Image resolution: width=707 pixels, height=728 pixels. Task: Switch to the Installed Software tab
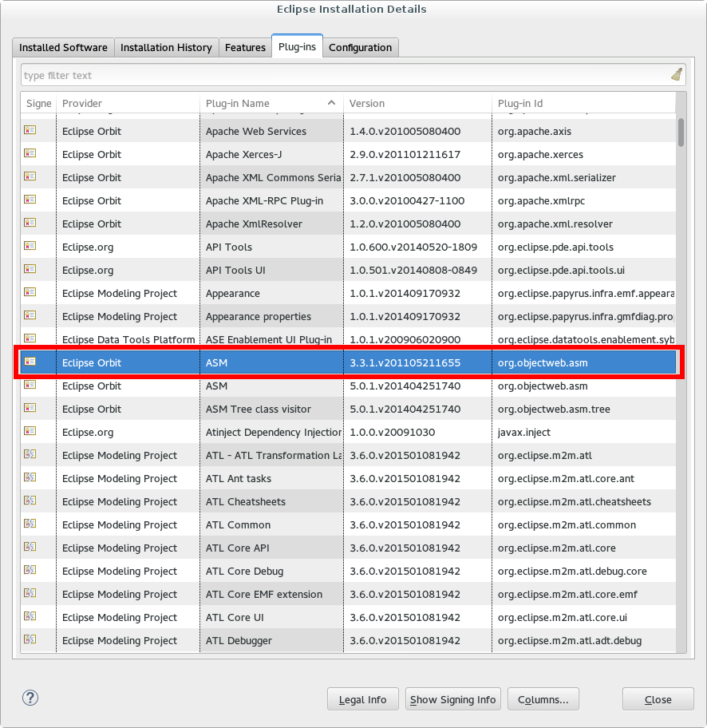click(63, 47)
